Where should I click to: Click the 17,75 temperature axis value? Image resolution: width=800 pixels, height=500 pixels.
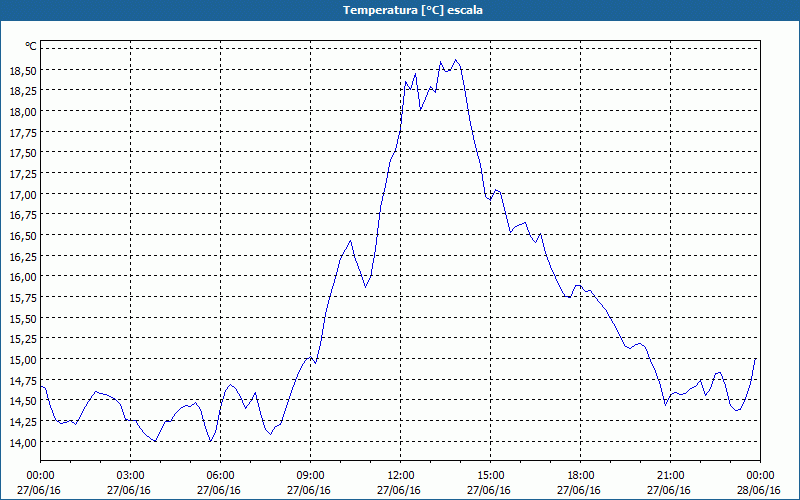pos(23,132)
